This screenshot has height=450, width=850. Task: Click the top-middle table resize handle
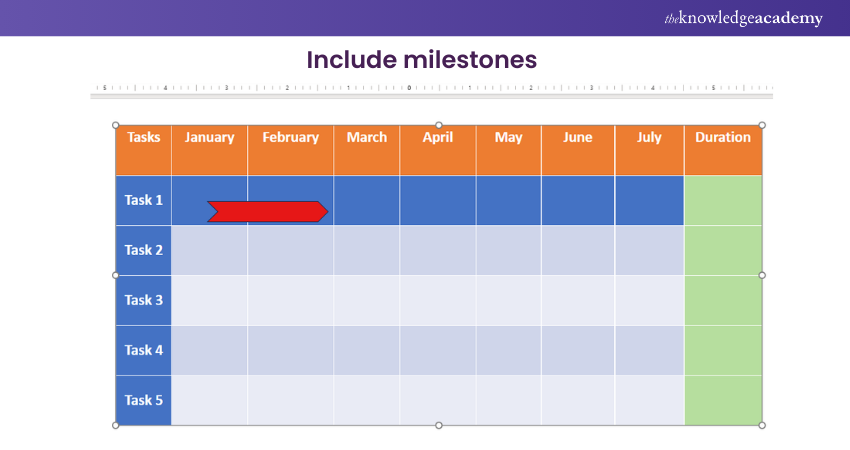tap(439, 125)
